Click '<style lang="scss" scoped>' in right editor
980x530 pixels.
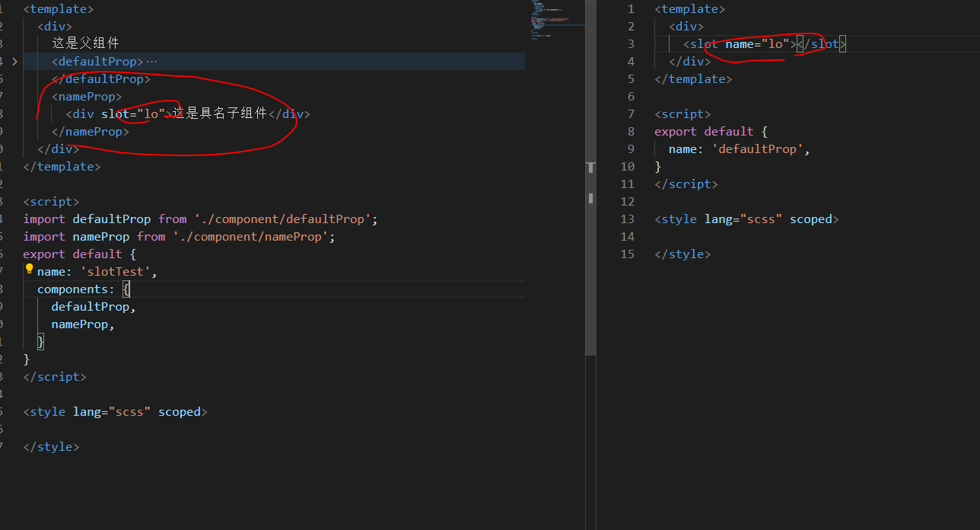point(746,219)
